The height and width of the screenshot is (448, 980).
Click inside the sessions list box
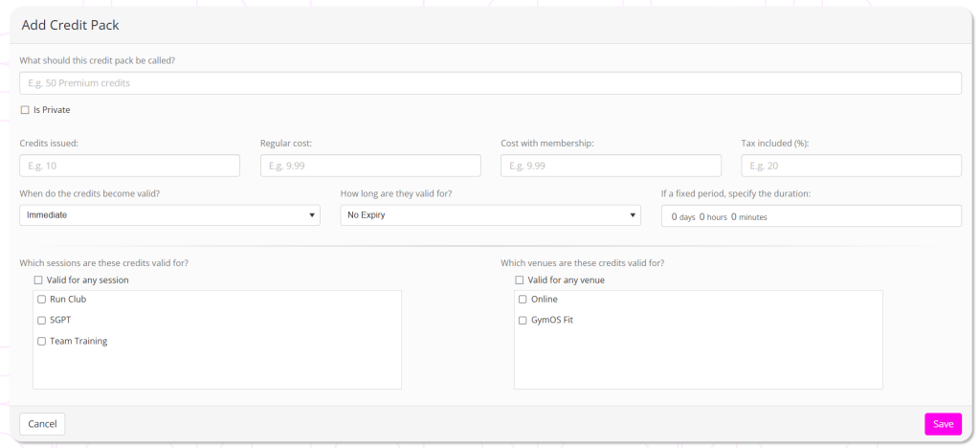point(217,369)
